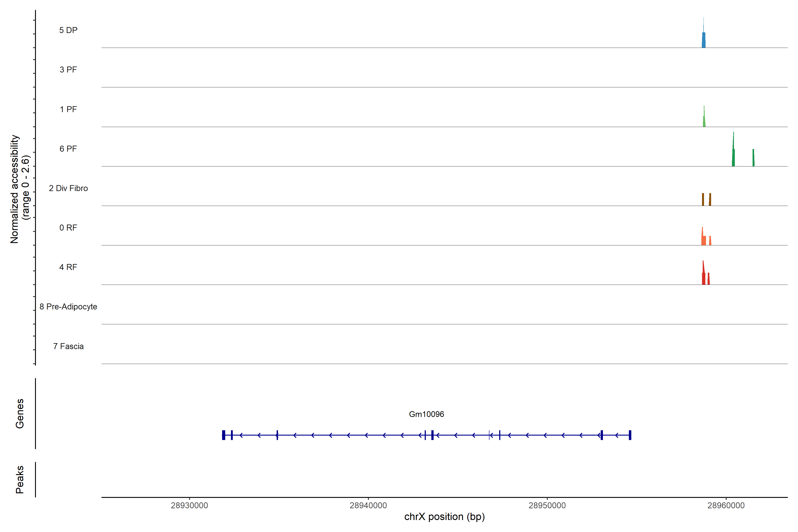Screen dimensions: 798x532
Task: Click the leftmost Gm10096 exon block
Action: pyautogui.click(x=224, y=435)
